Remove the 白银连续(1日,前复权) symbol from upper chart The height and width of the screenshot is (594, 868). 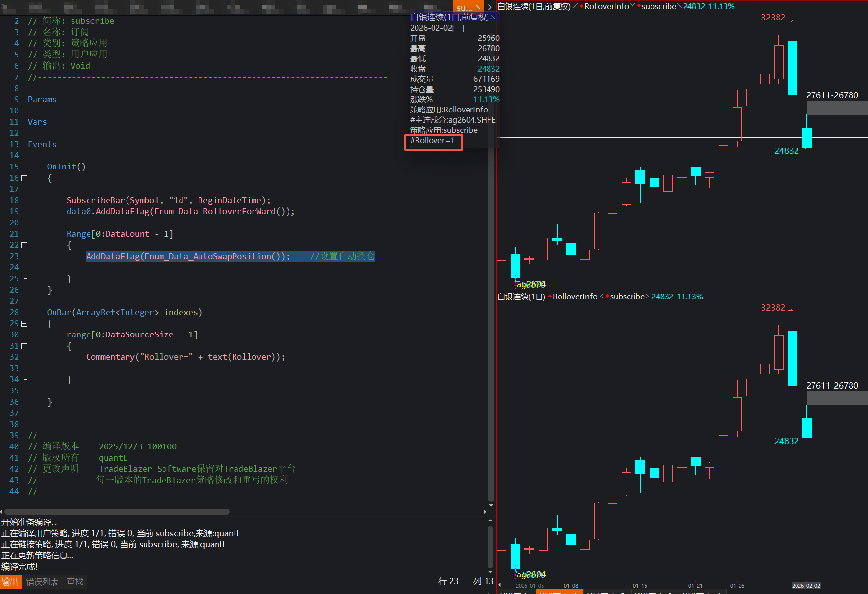coord(575,6)
